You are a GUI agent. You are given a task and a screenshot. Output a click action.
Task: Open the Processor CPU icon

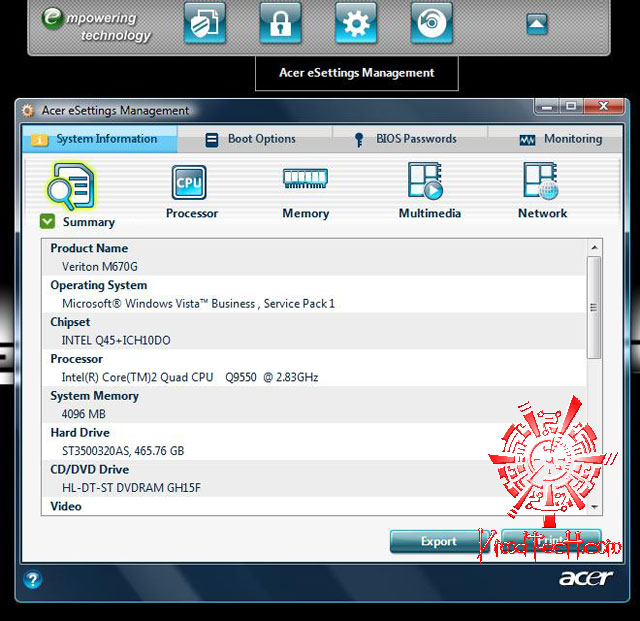189,182
